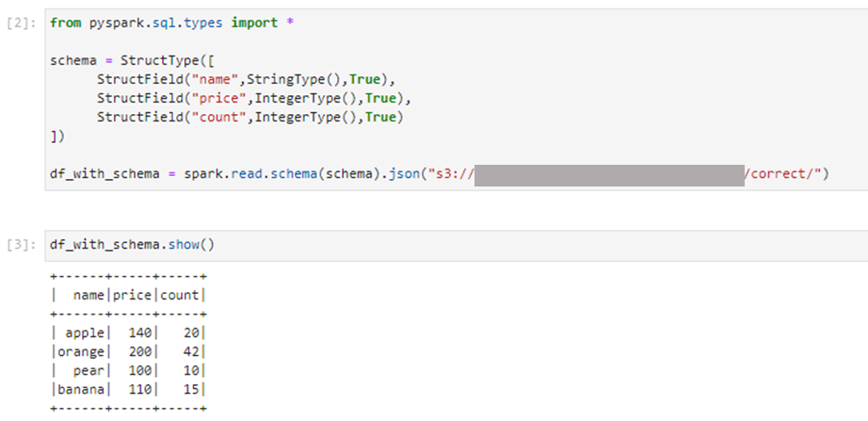Image resolution: width=868 pixels, height=421 pixels.
Task: Click the schema = StructType([ line
Action: point(133,61)
